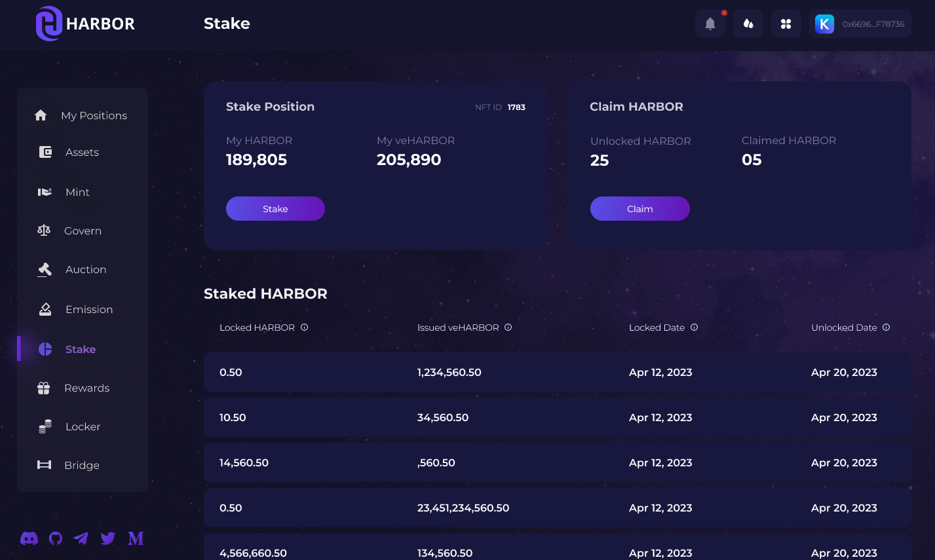Click the Harbor logo in the top left
Image resolution: width=935 pixels, height=560 pixels.
[x=85, y=24]
